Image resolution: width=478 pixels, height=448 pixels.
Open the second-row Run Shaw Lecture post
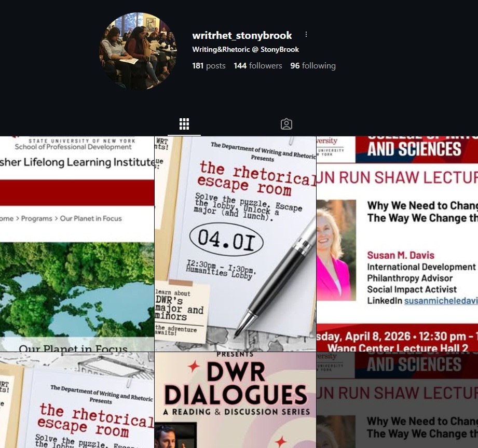(397, 400)
